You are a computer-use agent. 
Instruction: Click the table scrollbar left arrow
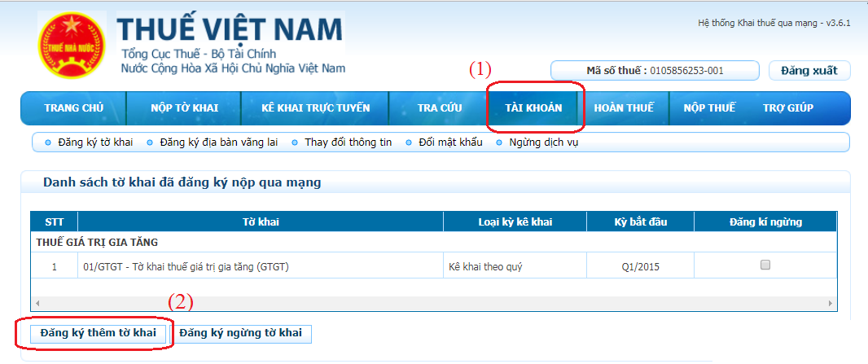37,303
